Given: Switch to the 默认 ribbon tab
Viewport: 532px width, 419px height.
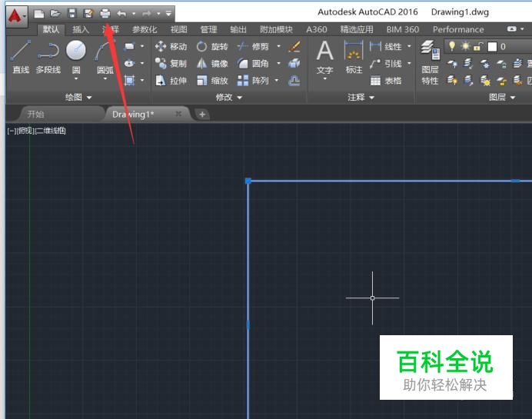Looking at the screenshot, I should [51, 29].
